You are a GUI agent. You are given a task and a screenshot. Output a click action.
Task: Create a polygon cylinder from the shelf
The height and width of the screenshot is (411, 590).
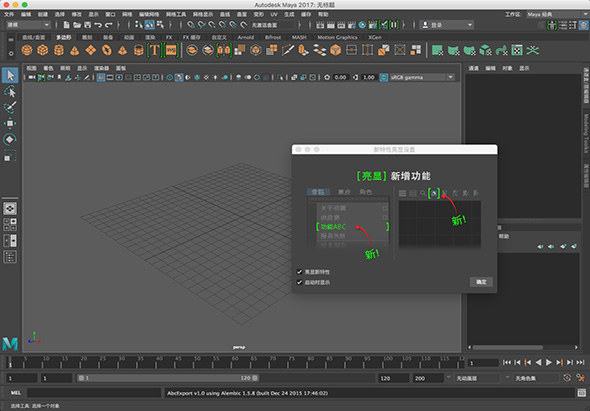tap(59, 50)
